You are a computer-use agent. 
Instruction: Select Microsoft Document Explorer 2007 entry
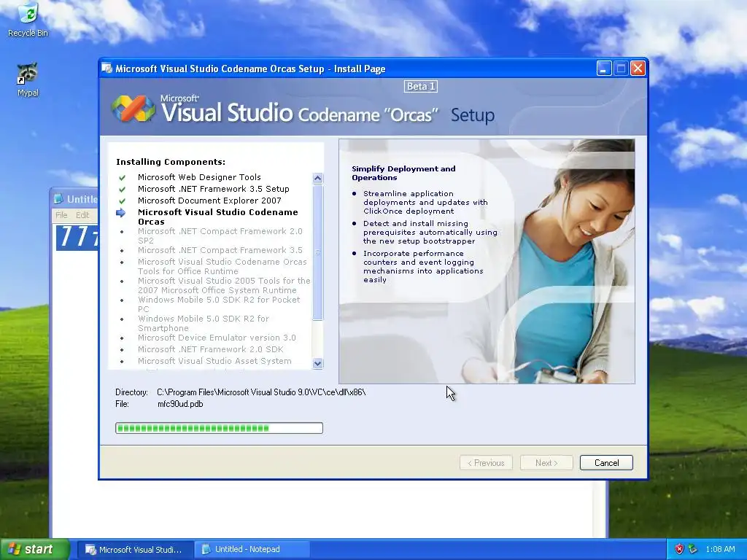pos(209,201)
